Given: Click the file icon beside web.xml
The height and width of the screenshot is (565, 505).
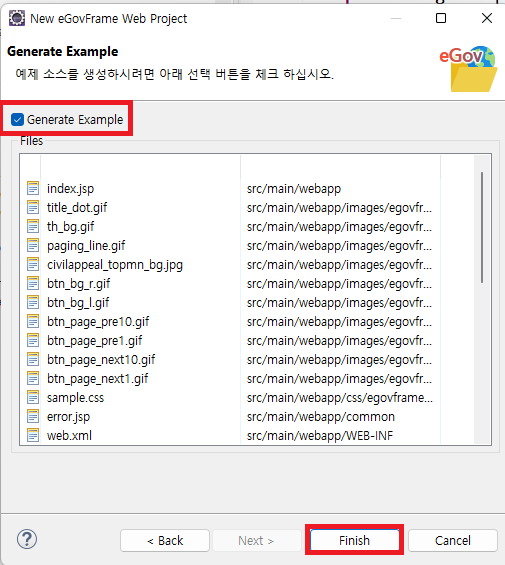Looking at the screenshot, I should click(33, 436).
